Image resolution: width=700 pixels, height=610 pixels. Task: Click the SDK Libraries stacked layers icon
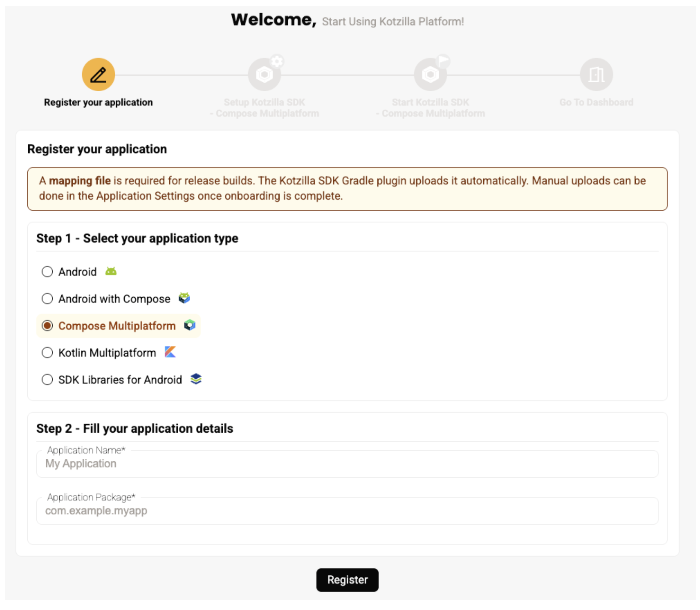[x=196, y=379]
